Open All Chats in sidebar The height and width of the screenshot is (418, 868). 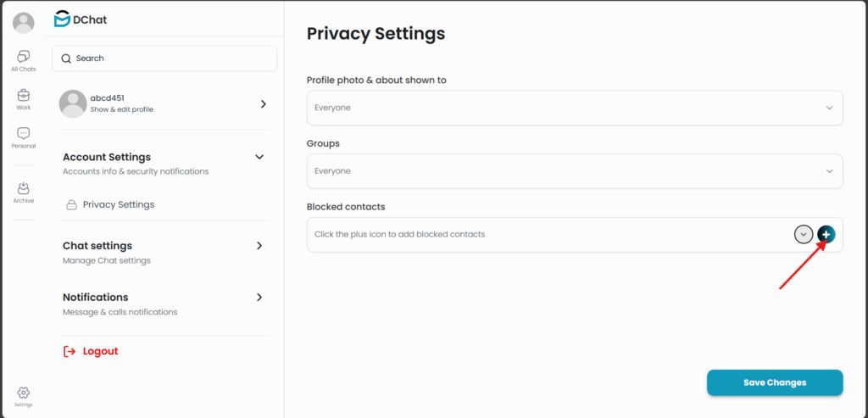pos(24,60)
